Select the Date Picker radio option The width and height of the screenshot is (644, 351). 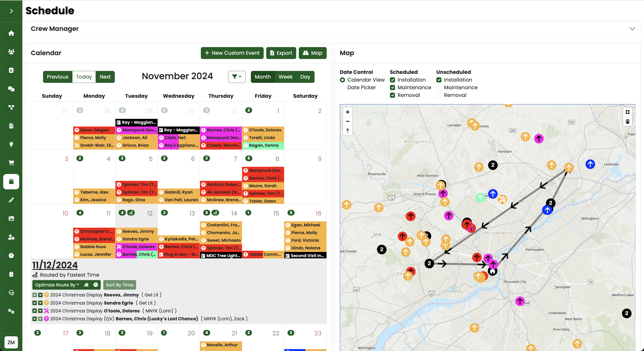342,88
